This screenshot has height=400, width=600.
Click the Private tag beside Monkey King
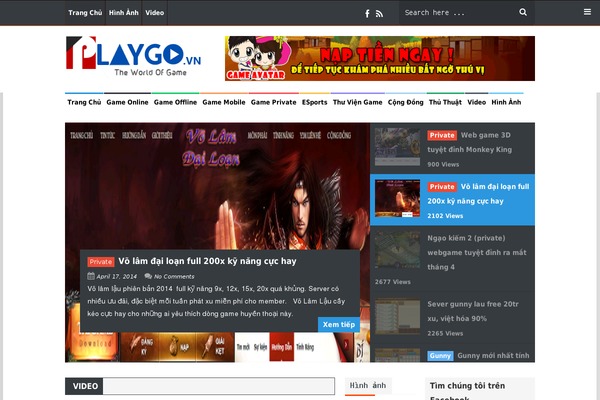[442, 135]
